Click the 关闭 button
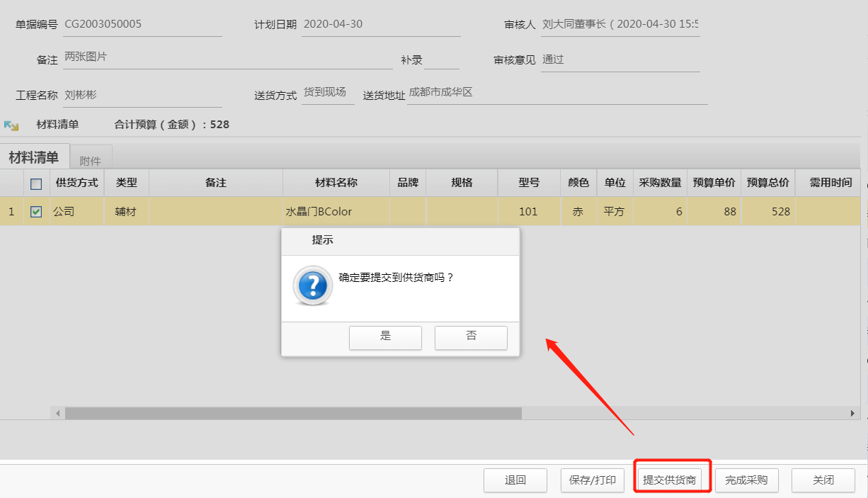Viewport: 868px width, 498px height. click(x=823, y=480)
